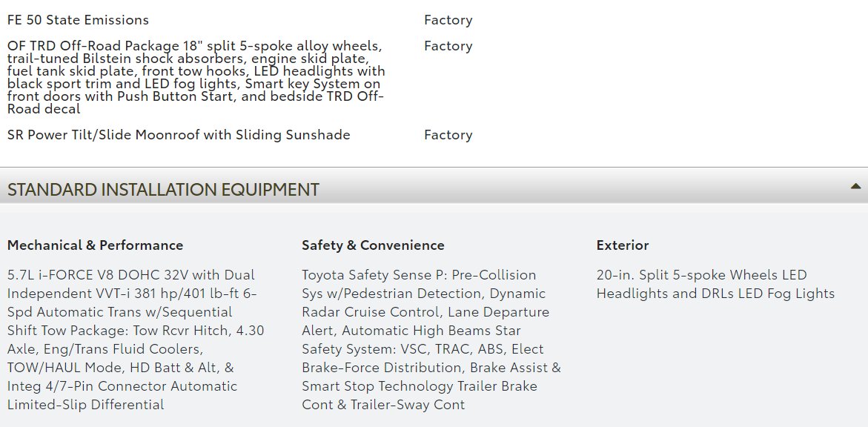Click Factory label for TRD Off-Road Package
The image size is (868, 427).
[x=448, y=46]
